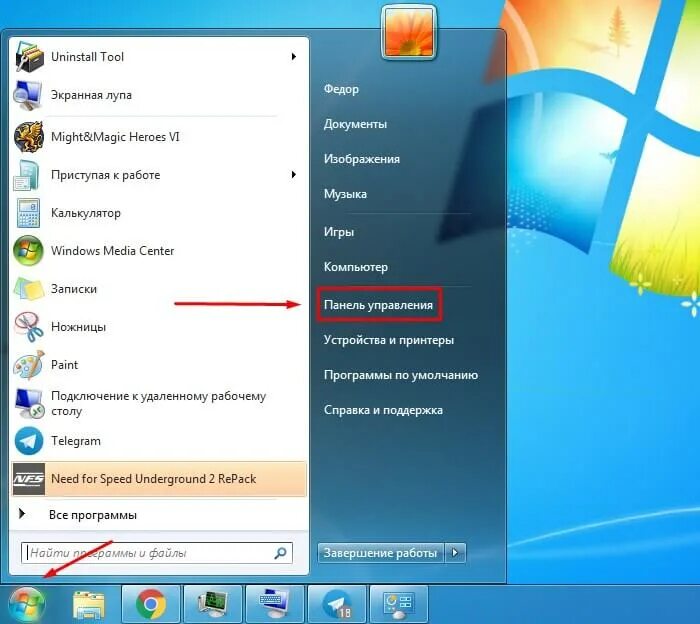This screenshot has height=624, width=700.
Task: Open the Telegram taskbar button with badge
Action: 337,604
